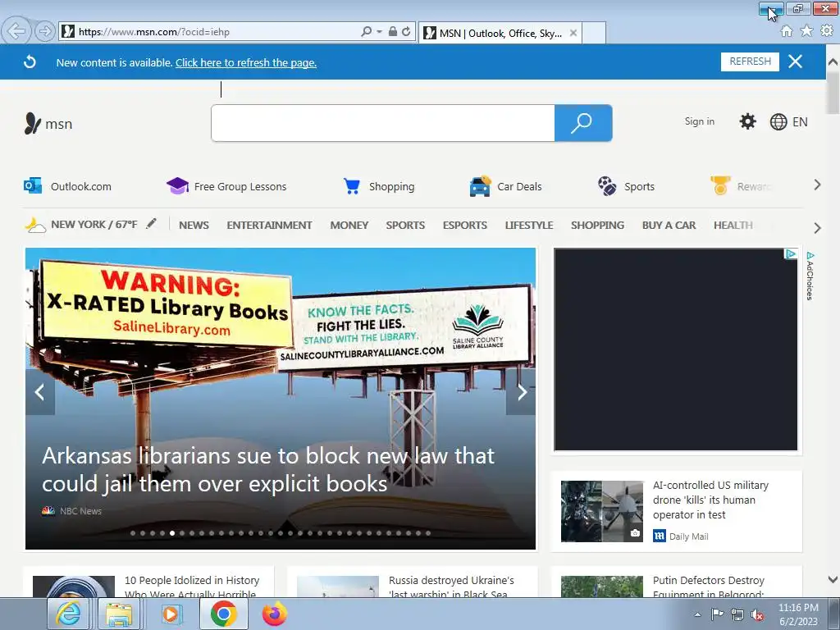Open the ESPORTS category

click(x=465, y=225)
